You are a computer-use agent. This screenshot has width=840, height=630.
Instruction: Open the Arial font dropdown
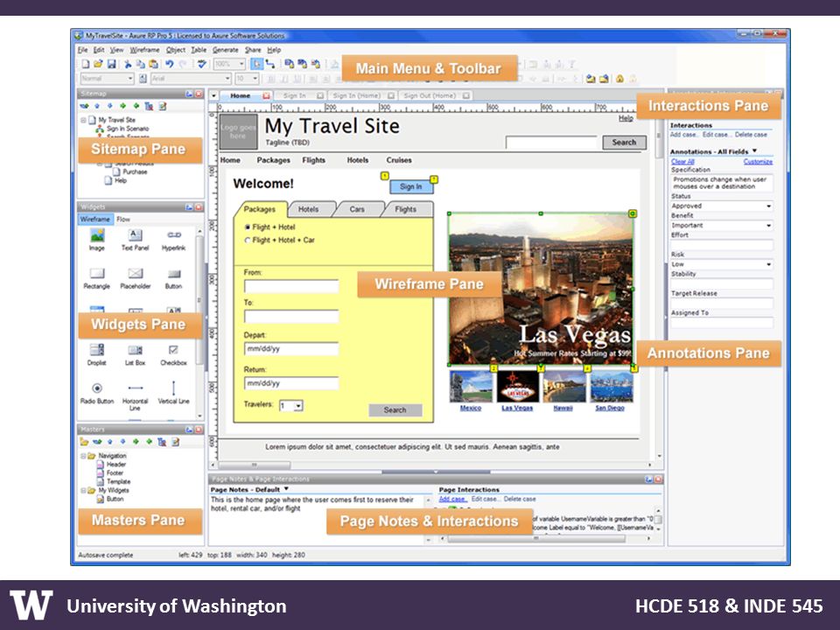pyautogui.click(x=227, y=79)
